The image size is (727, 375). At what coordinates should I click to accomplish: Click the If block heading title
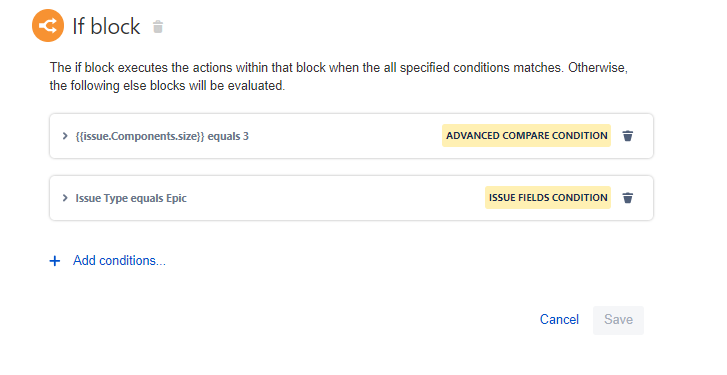106,26
